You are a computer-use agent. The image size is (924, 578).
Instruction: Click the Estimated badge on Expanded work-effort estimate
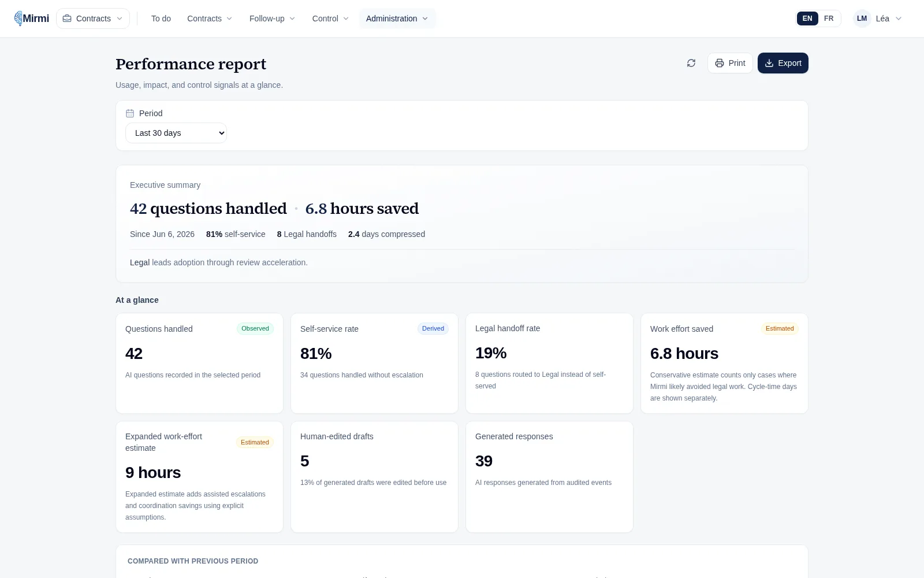pyautogui.click(x=255, y=442)
